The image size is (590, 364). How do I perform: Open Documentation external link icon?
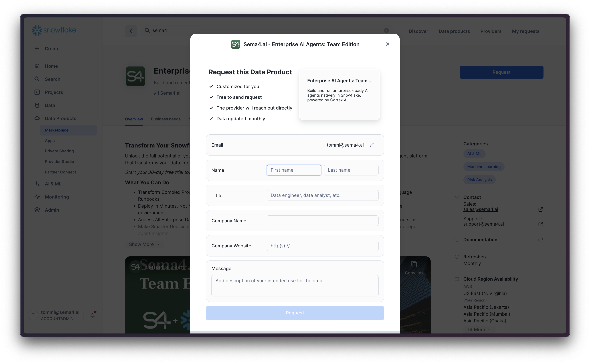pos(540,240)
